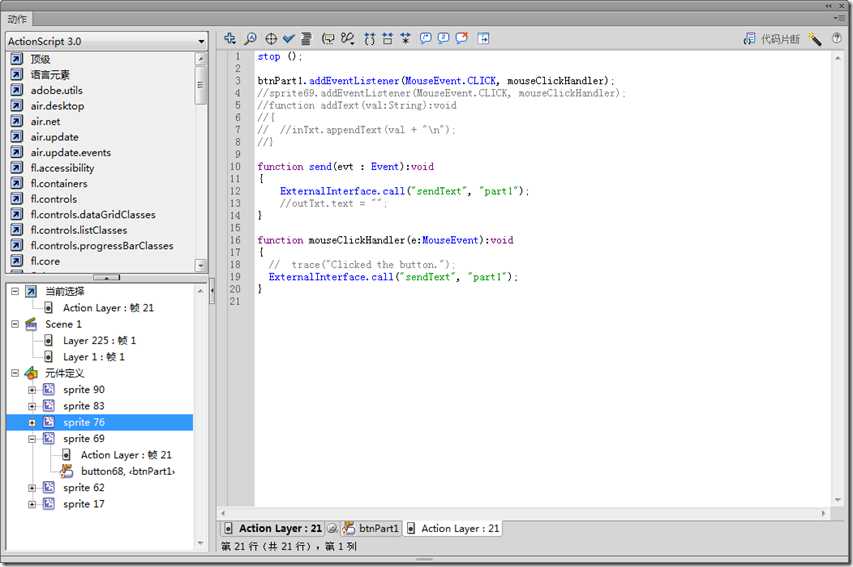Select the fl.containers package
The image size is (853, 567).
pyautogui.click(x=59, y=183)
